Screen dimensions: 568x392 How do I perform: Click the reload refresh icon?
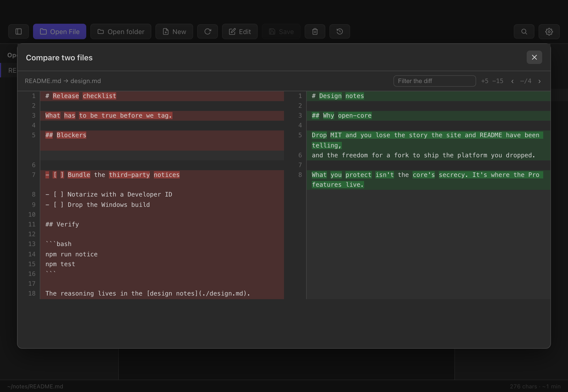pos(208,31)
